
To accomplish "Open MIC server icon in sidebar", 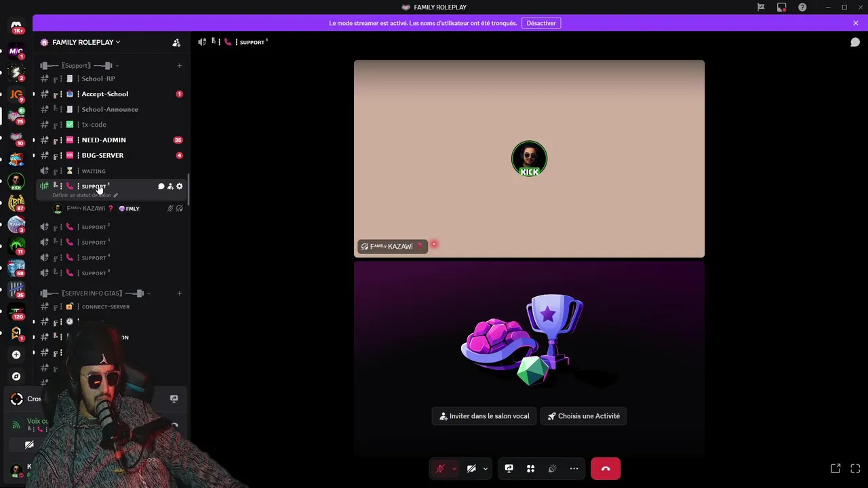I will click(x=16, y=50).
